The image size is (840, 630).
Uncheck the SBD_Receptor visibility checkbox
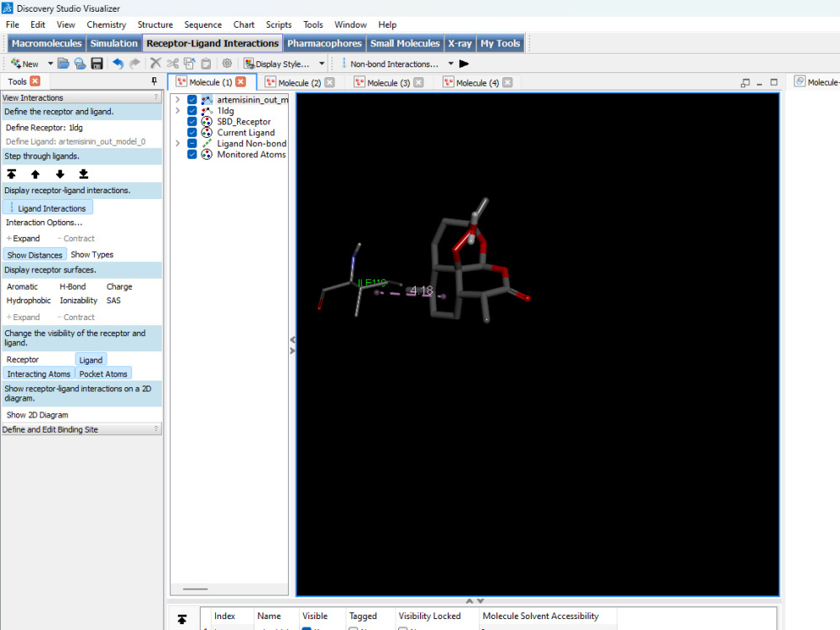click(x=192, y=121)
